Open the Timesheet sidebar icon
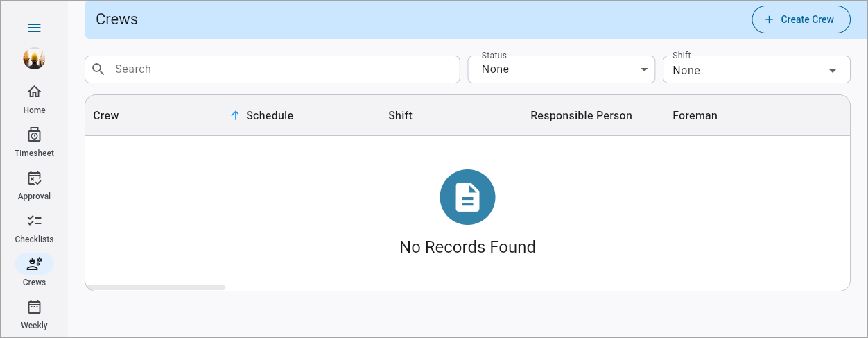The width and height of the screenshot is (868, 338). click(x=34, y=135)
